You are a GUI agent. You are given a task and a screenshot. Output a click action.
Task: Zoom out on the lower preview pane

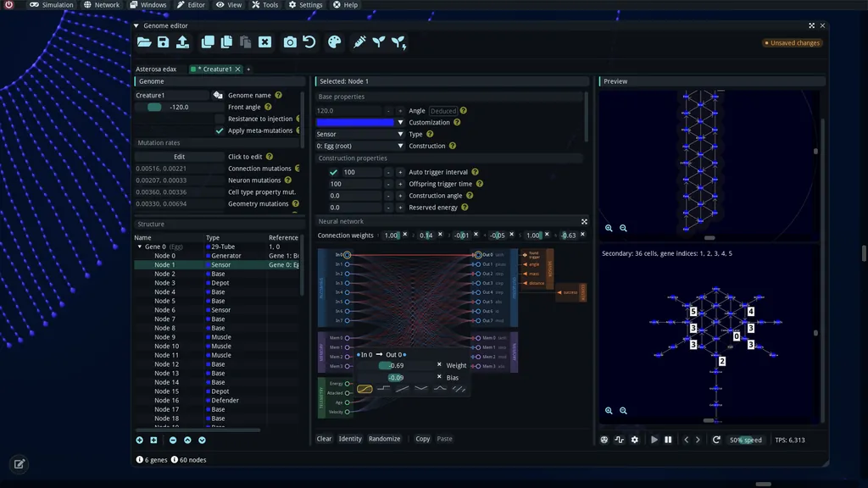pos(623,411)
